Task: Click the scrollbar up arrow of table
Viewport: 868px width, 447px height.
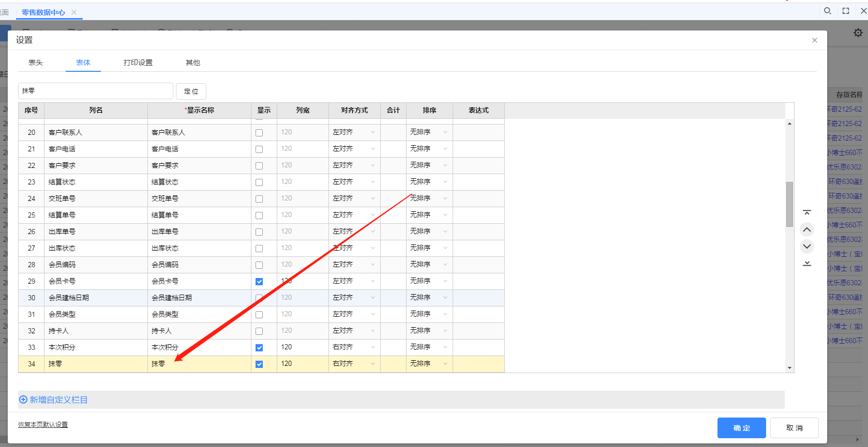Action: pos(789,124)
